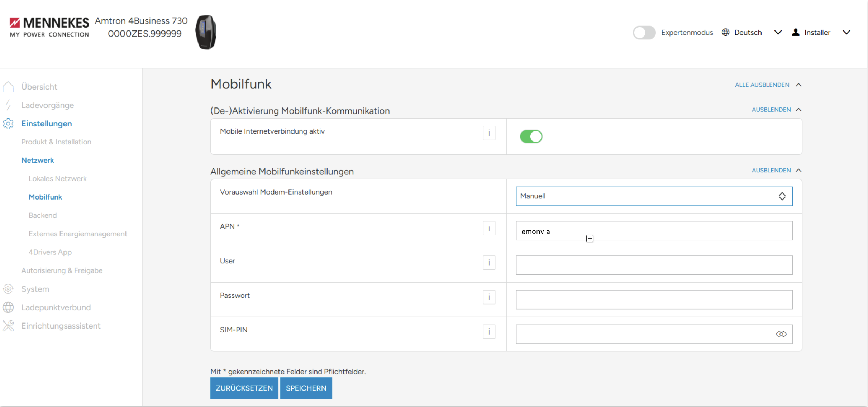Go to Autorisierung & Freigabe settings

click(x=62, y=270)
